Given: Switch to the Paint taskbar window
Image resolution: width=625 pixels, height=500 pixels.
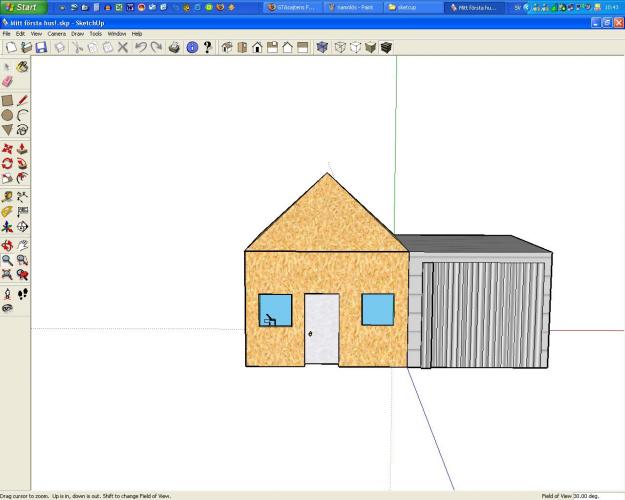Looking at the screenshot, I should tap(352, 7).
